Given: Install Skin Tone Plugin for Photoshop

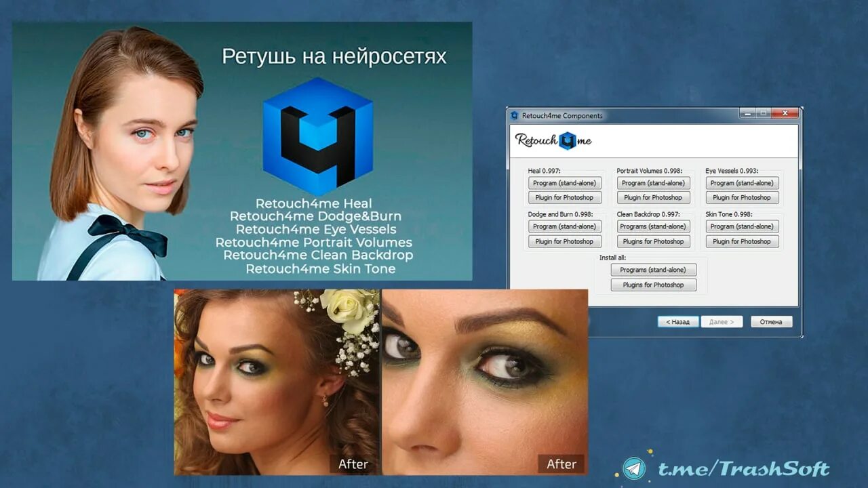Looking at the screenshot, I should [742, 241].
